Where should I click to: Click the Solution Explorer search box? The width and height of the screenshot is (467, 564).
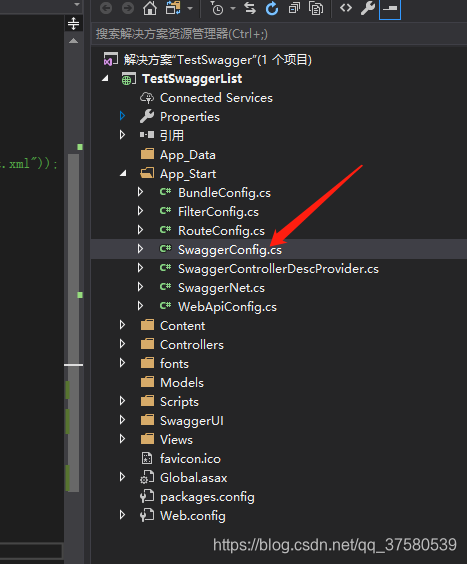[279, 34]
